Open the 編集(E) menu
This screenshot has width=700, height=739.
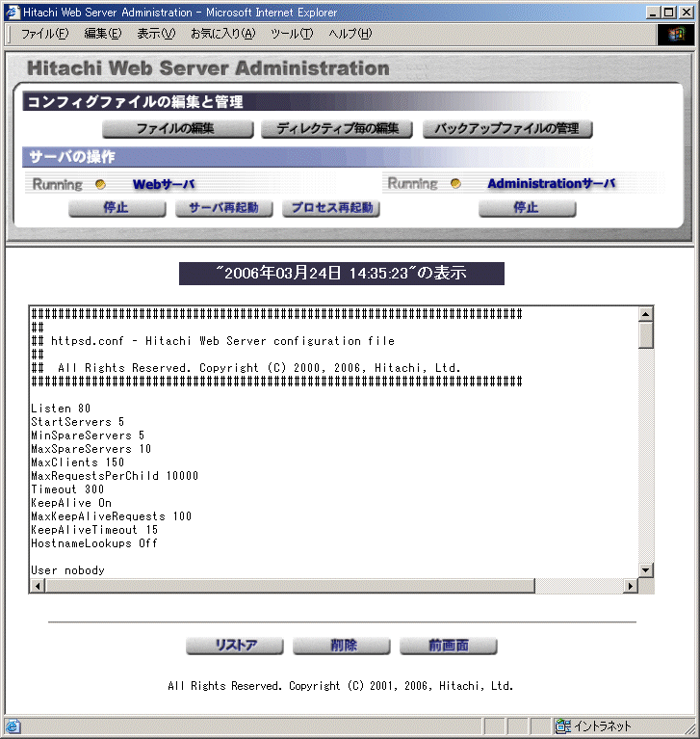point(103,34)
